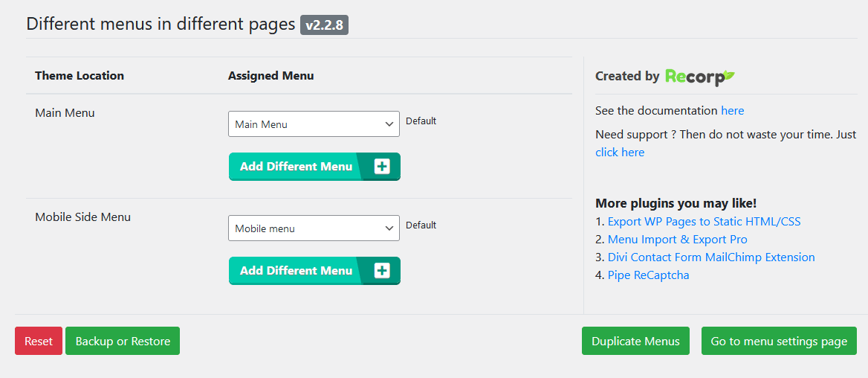Go to menu settings page

coord(779,342)
